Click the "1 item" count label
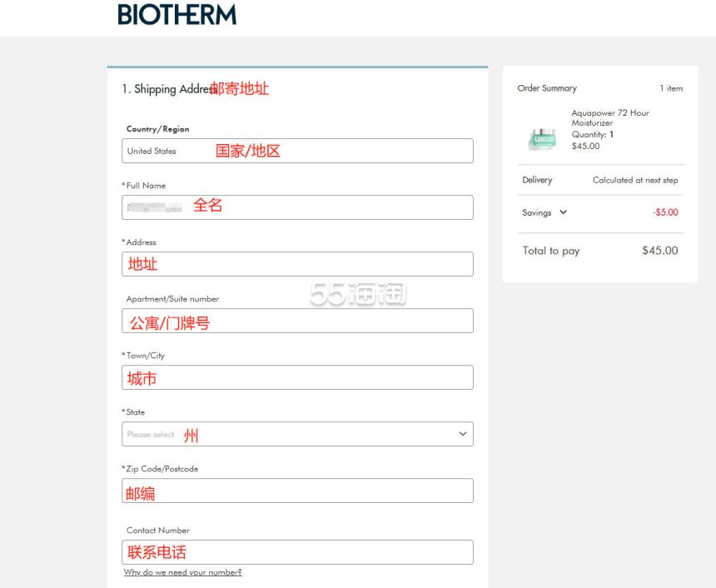The width and height of the screenshot is (716, 588). click(671, 88)
